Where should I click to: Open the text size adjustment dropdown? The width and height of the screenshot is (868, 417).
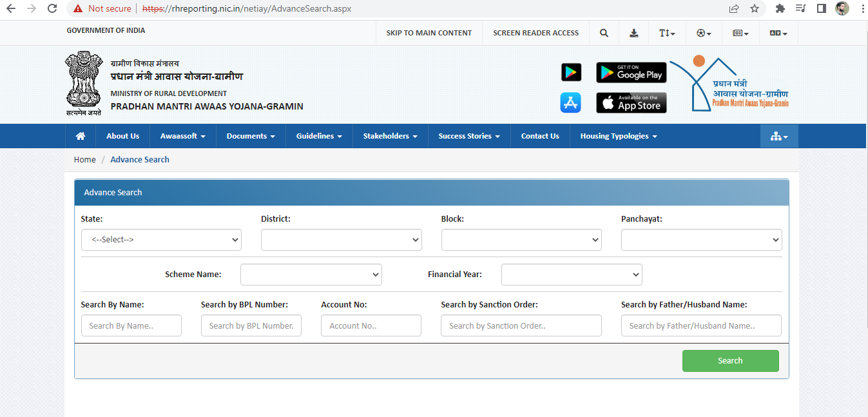(667, 33)
